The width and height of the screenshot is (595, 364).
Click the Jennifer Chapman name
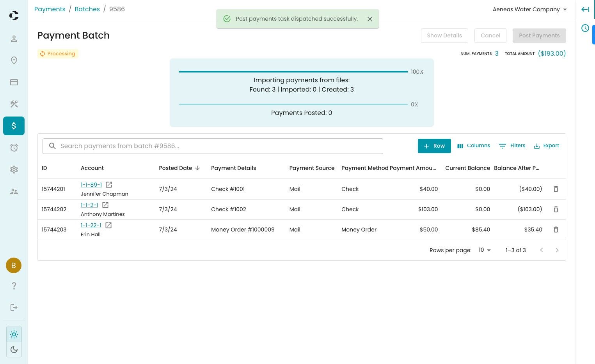pyautogui.click(x=104, y=194)
